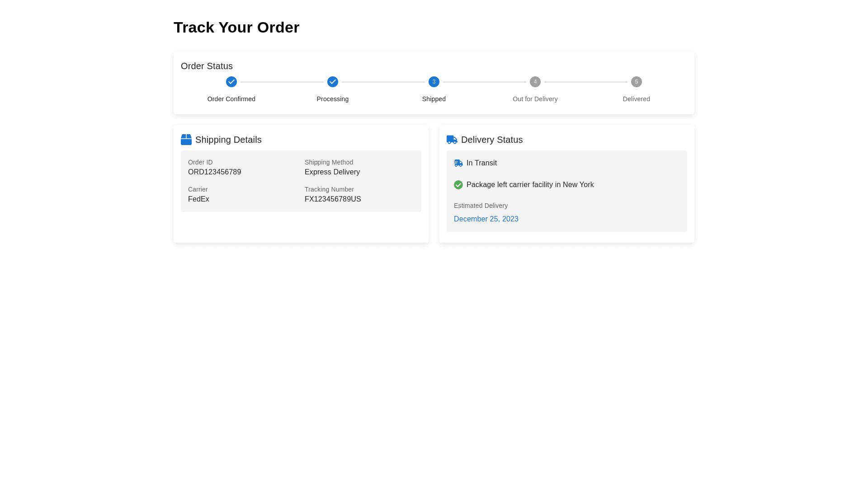The image size is (868, 488).
Task: Click the Out for Delivery label
Action: pyautogui.click(x=535, y=99)
